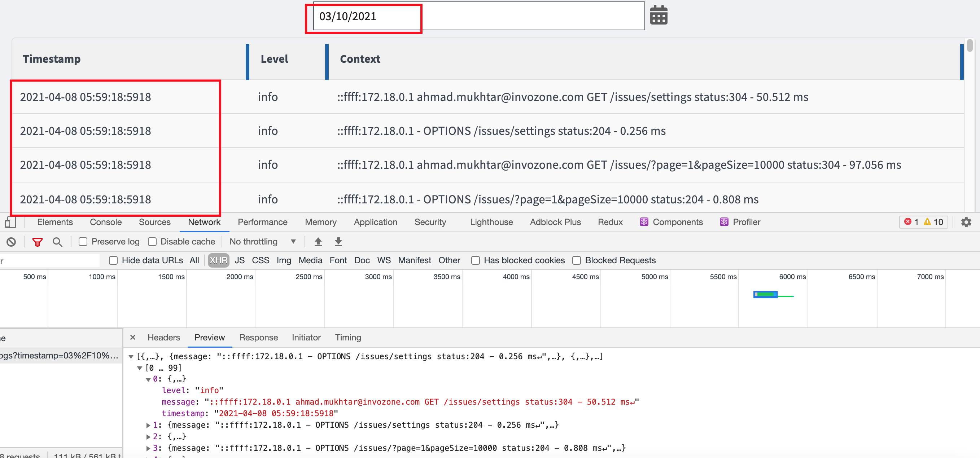Select the XHR request filter

[x=218, y=260]
